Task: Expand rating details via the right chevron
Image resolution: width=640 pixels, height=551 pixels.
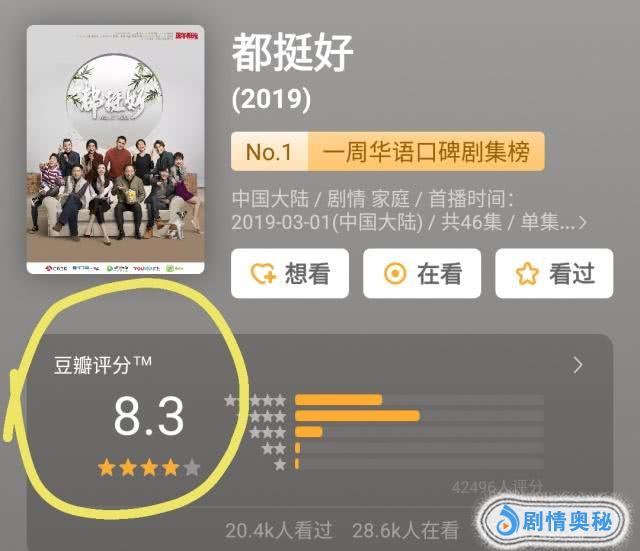Action: pyautogui.click(x=578, y=365)
